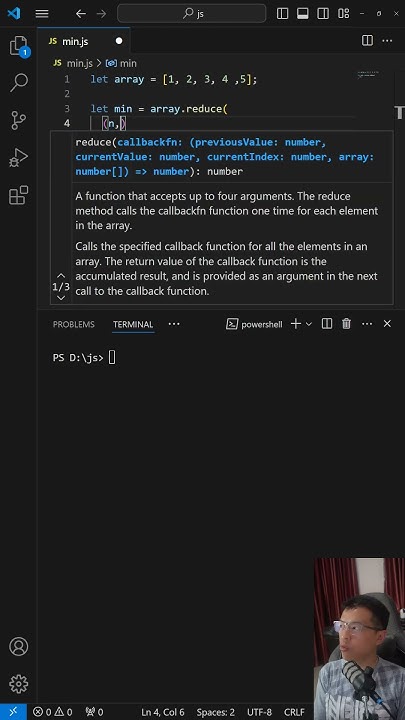Kill terminal with the trash icon

[346, 324]
